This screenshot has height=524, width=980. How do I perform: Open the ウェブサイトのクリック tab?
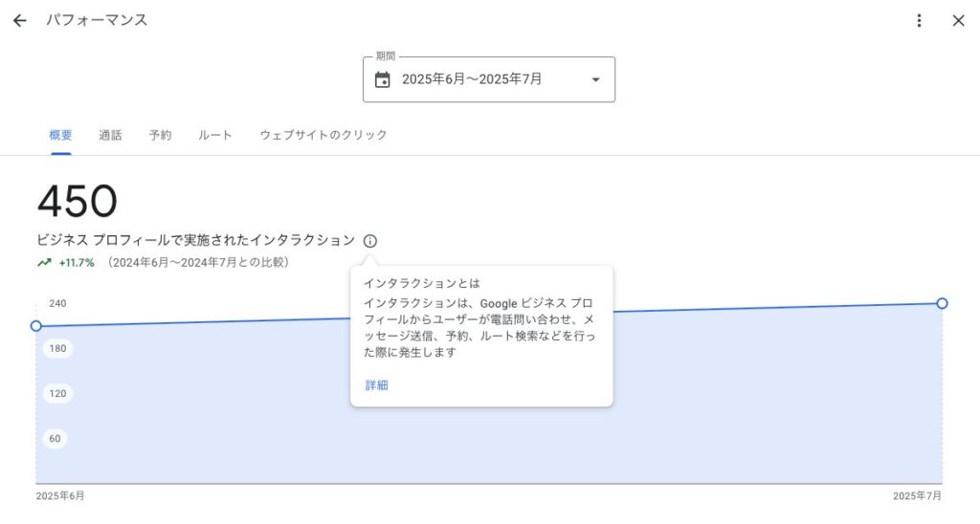(x=323, y=135)
